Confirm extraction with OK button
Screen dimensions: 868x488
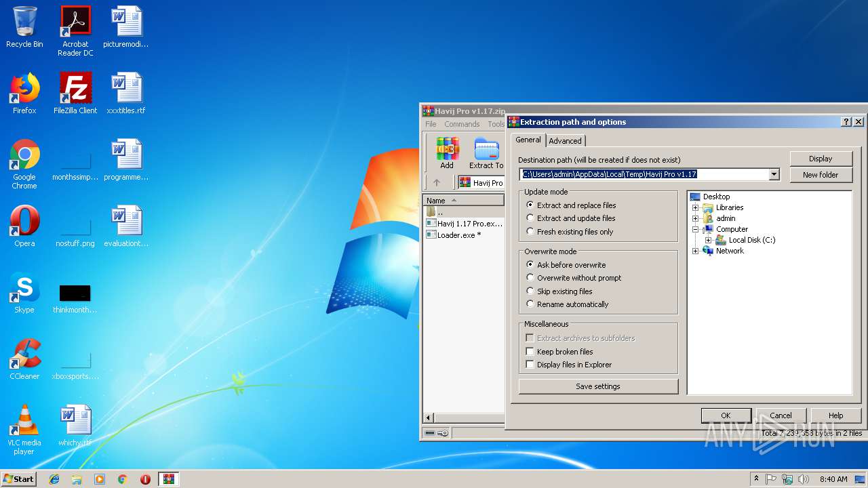pyautogui.click(x=726, y=415)
